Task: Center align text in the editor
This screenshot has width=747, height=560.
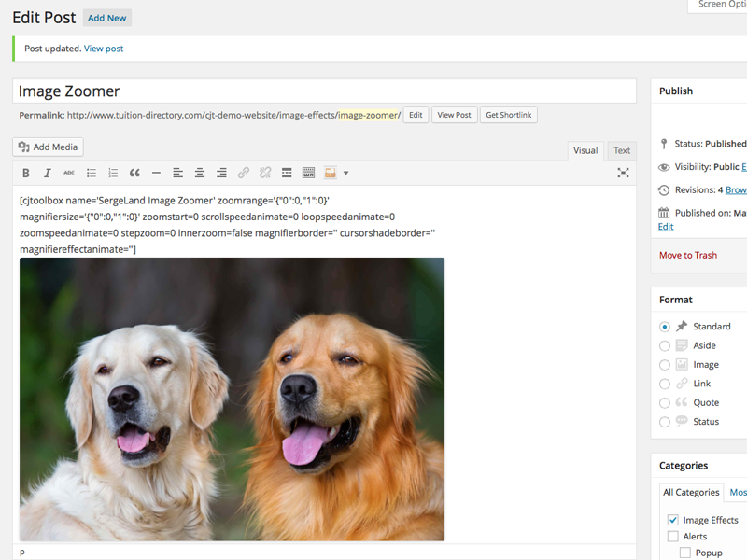Action: click(x=200, y=173)
